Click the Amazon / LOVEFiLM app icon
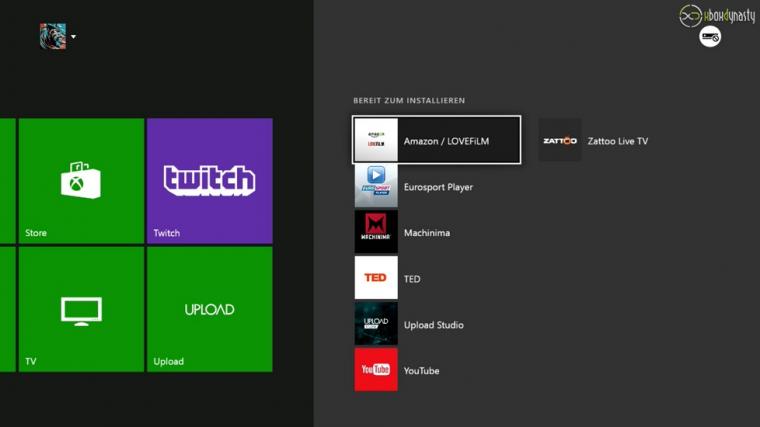This screenshot has height=427, width=760. [376, 140]
